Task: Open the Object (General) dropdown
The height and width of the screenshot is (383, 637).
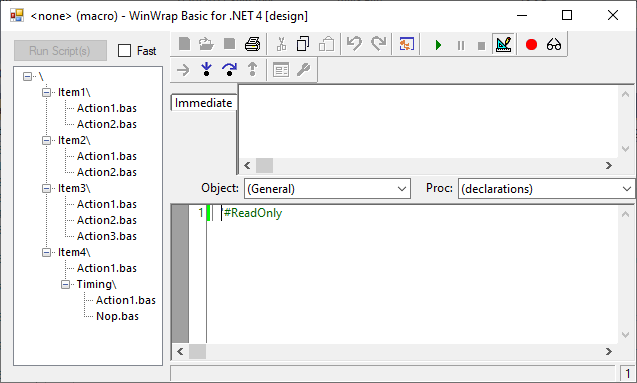Action: pyautogui.click(x=327, y=188)
